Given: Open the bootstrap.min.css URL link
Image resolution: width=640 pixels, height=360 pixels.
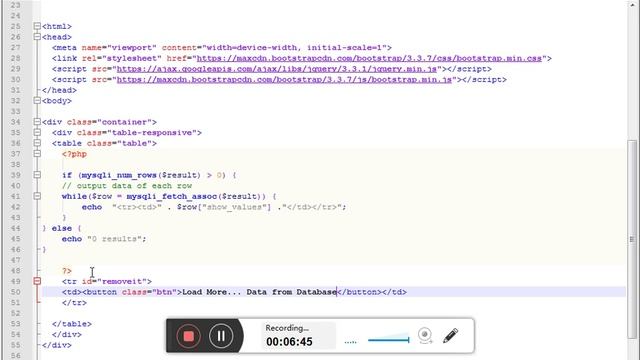Looking at the screenshot, I should point(369,58).
